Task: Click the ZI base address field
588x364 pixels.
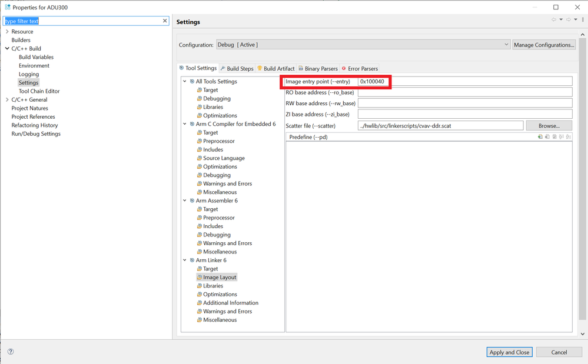Action: tap(465, 114)
